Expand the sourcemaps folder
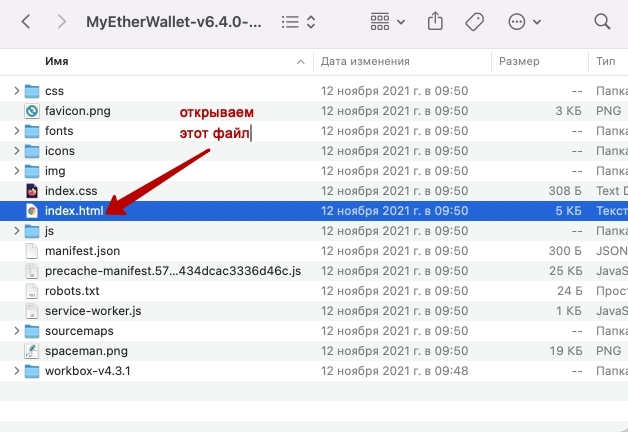The width and height of the screenshot is (628, 432). [x=16, y=331]
